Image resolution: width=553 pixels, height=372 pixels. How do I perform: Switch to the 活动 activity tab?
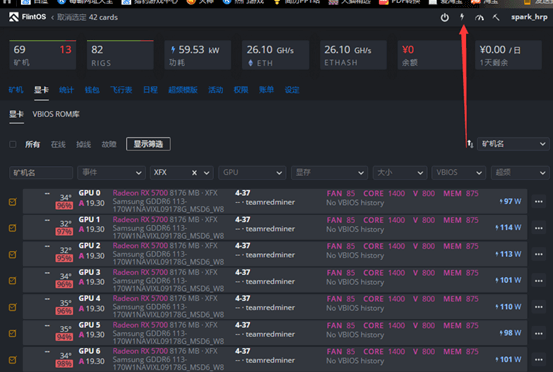coord(215,90)
